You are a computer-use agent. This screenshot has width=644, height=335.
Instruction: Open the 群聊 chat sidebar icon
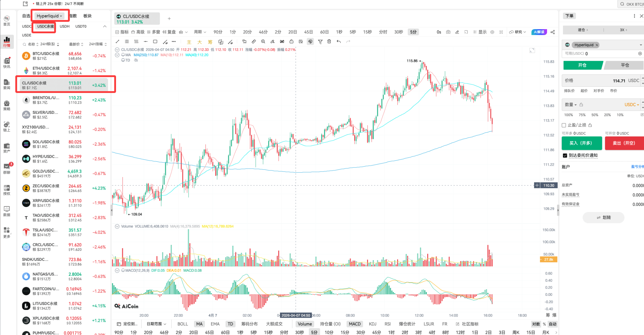[x=7, y=168]
